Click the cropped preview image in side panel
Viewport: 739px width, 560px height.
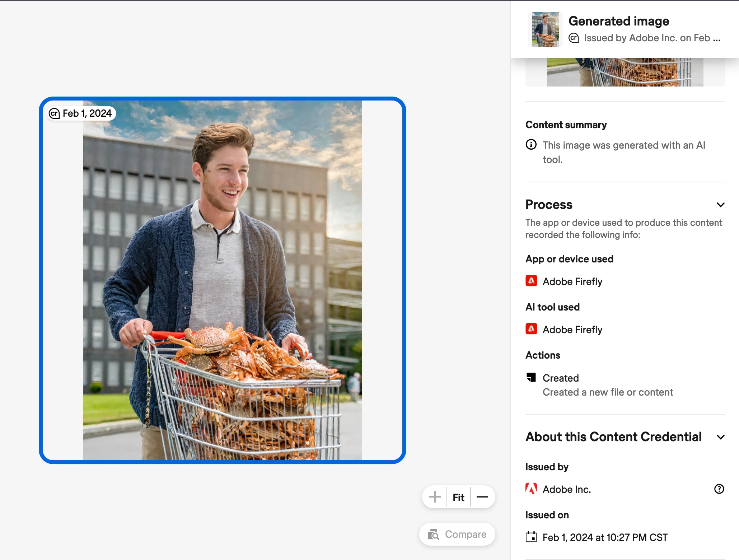[x=625, y=73]
